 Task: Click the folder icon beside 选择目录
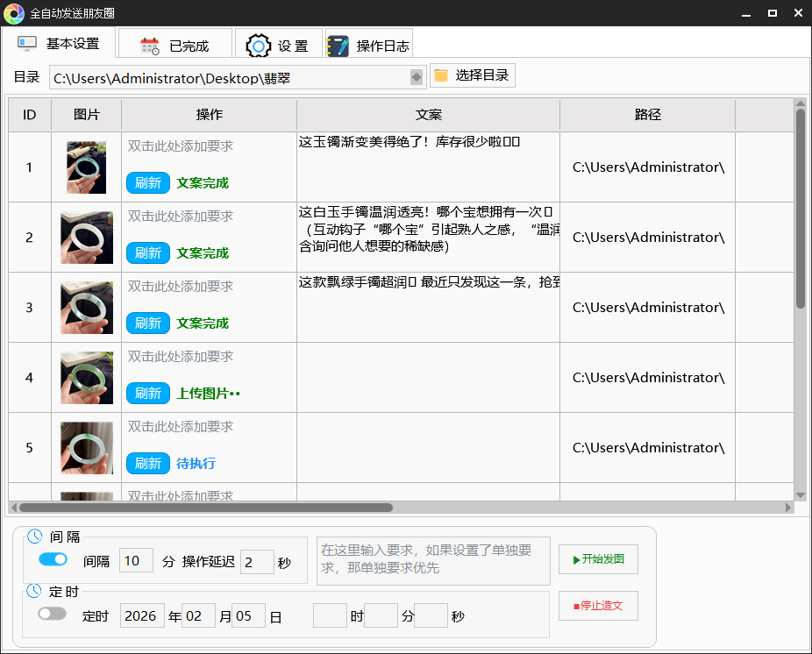[x=440, y=75]
